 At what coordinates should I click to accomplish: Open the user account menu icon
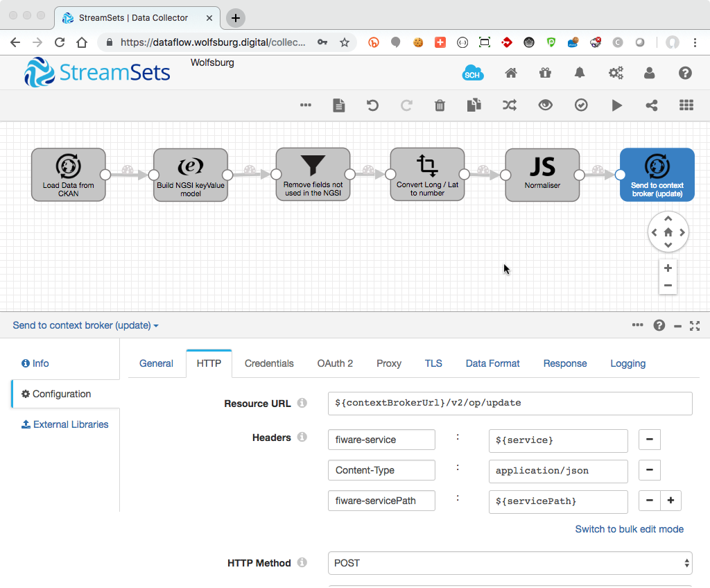(x=650, y=73)
